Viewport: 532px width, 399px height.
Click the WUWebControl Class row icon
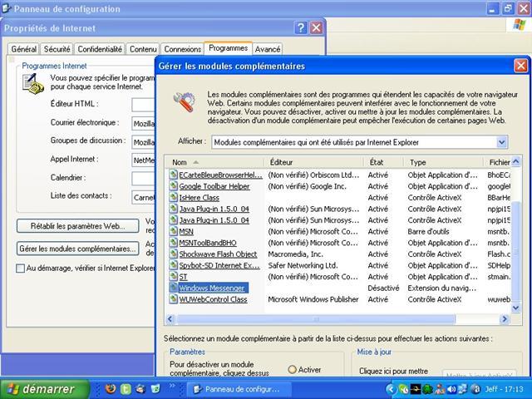tap(174, 299)
